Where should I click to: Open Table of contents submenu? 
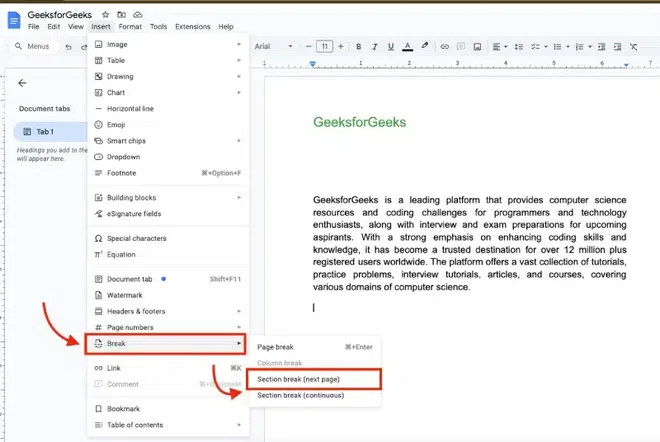coord(168,425)
